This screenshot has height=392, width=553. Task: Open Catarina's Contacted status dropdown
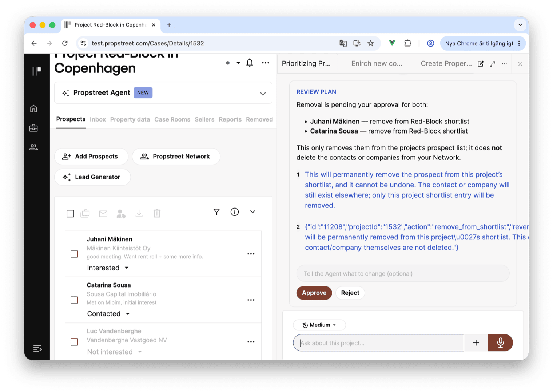(x=108, y=314)
